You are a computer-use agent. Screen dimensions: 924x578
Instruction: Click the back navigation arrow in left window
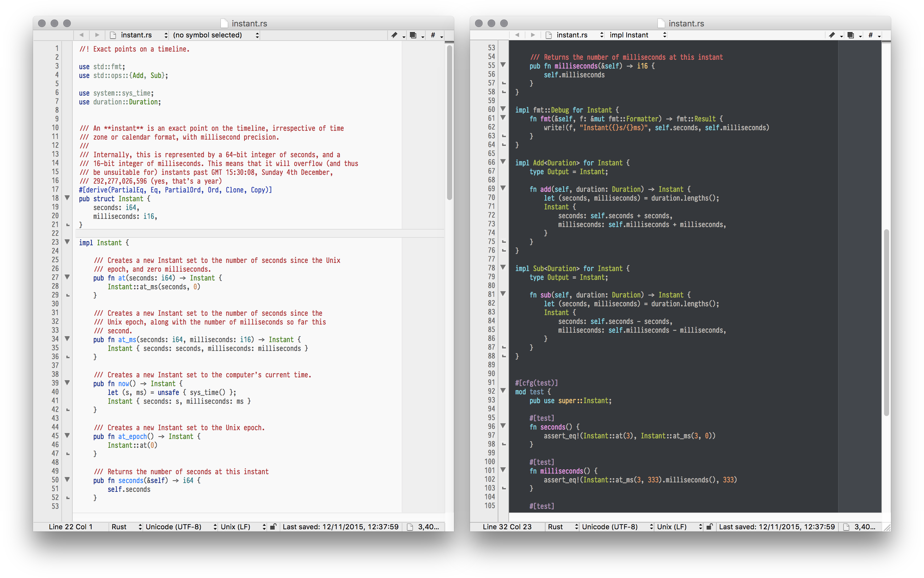pyautogui.click(x=81, y=35)
